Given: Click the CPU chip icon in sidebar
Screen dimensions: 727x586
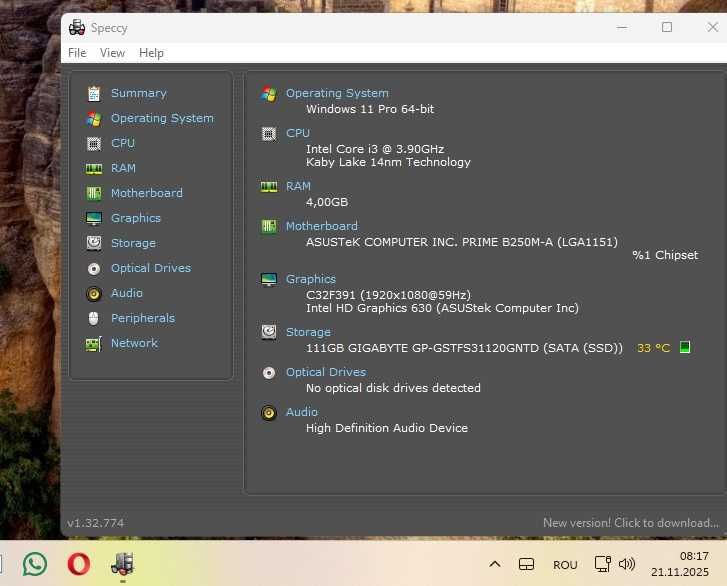Looking at the screenshot, I should tap(94, 144).
